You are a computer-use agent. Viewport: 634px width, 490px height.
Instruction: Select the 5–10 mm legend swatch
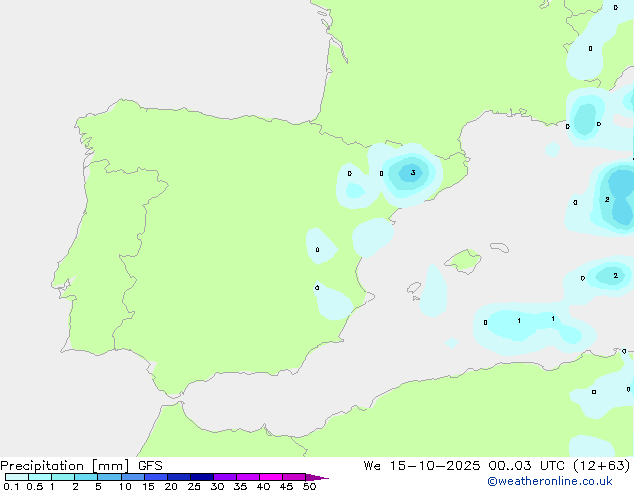[109, 477]
